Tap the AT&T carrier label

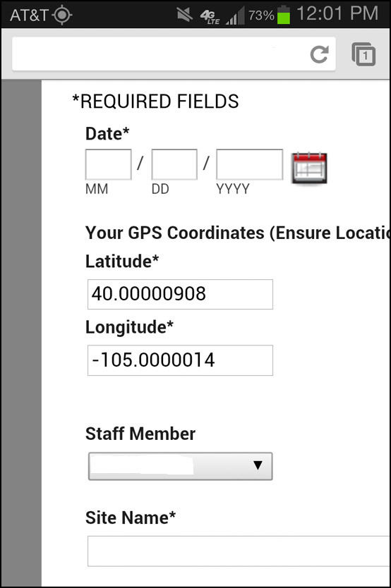[29, 16]
